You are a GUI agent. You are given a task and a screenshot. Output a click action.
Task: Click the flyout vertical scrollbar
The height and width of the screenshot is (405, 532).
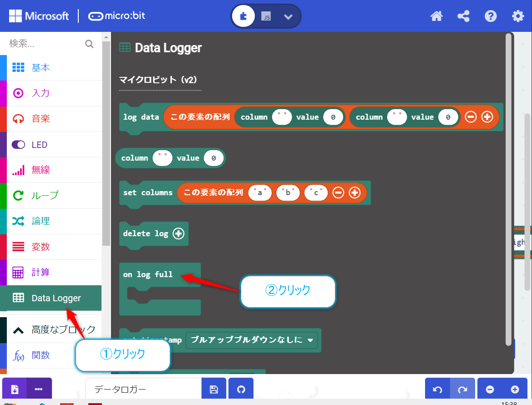pos(508,189)
